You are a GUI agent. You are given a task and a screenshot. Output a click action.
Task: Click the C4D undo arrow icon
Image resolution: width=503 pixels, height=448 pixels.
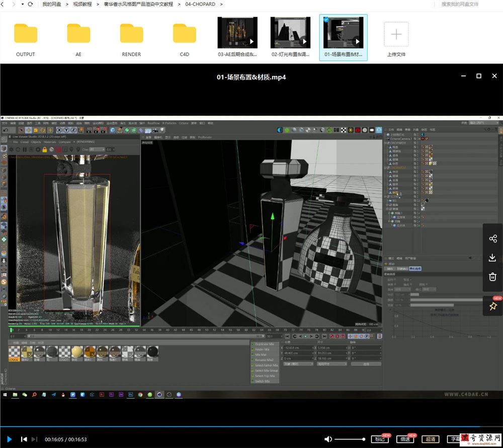coord(6,130)
